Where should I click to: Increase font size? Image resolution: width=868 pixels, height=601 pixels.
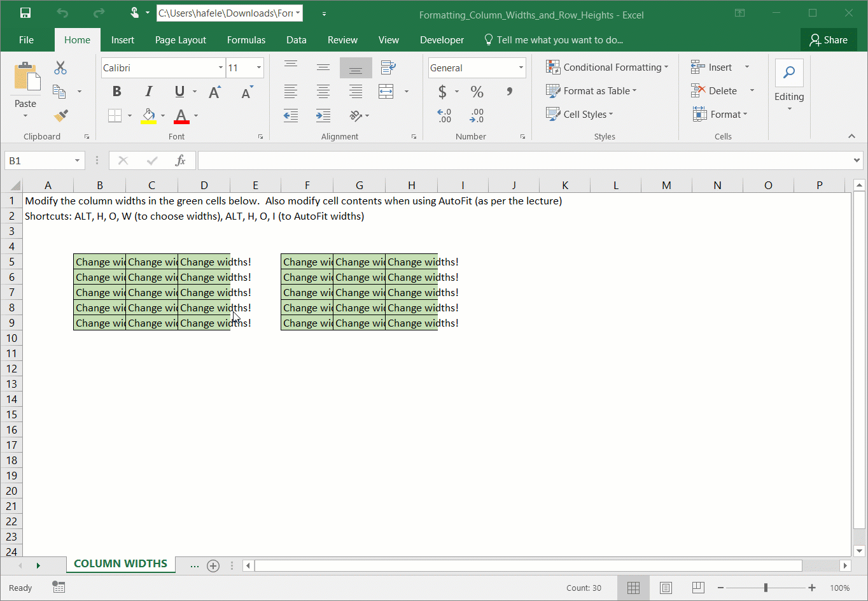pyautogui.click(x=214, y=92)
